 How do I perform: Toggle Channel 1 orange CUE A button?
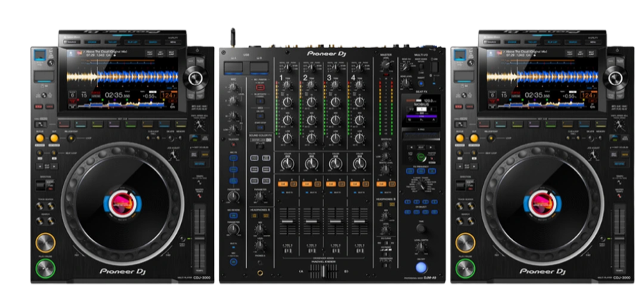pyautogui.click(x=283, y=184)
